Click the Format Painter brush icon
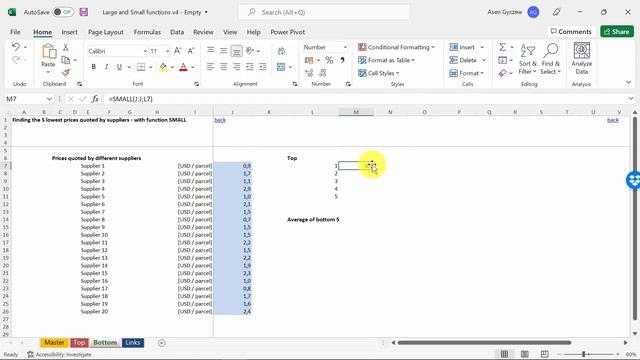 click(65, 73)
